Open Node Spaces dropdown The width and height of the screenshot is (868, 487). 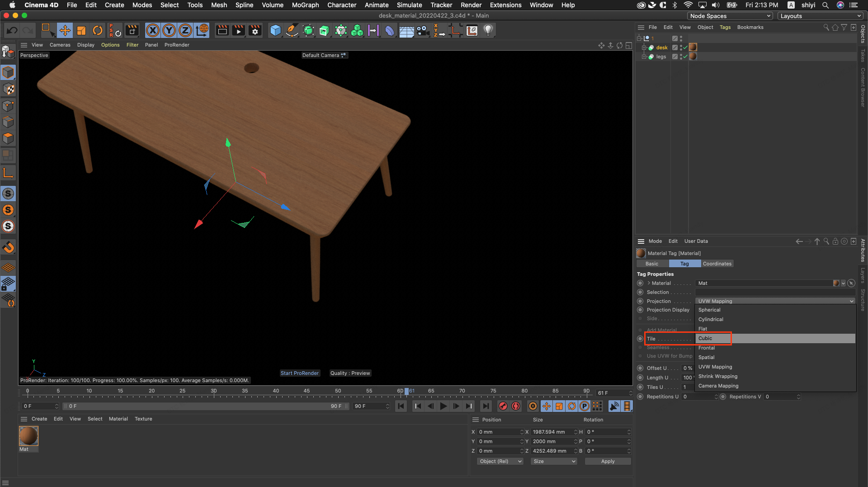[x=730, y=16]
